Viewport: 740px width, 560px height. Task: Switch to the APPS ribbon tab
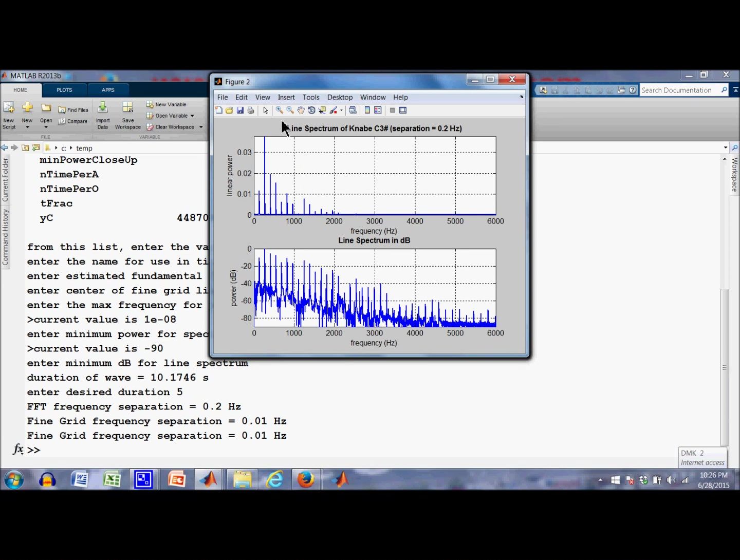click(108, 90)
